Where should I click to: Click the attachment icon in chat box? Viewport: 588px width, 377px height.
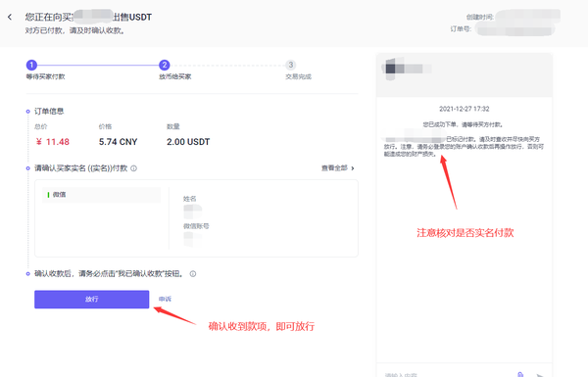(x=520, y=374)
